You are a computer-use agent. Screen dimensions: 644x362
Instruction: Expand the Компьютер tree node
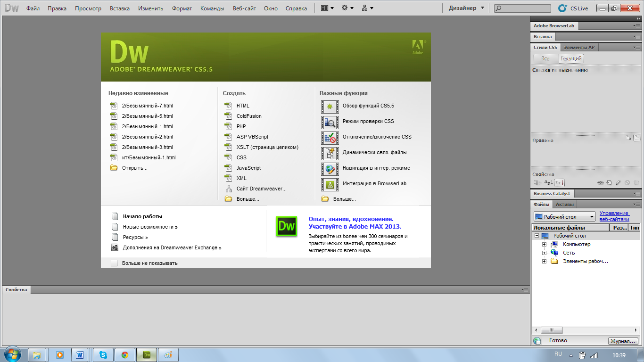tap(544, 244)
